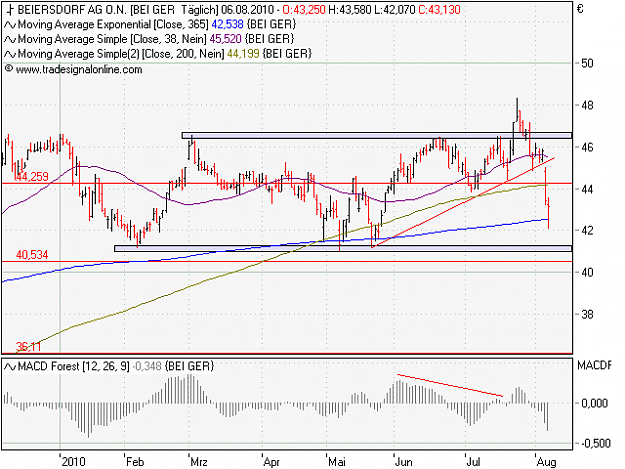Click the close value C:43,130
Screen dimensions: 625x469
pyautogui.click(x=439, y=10)
